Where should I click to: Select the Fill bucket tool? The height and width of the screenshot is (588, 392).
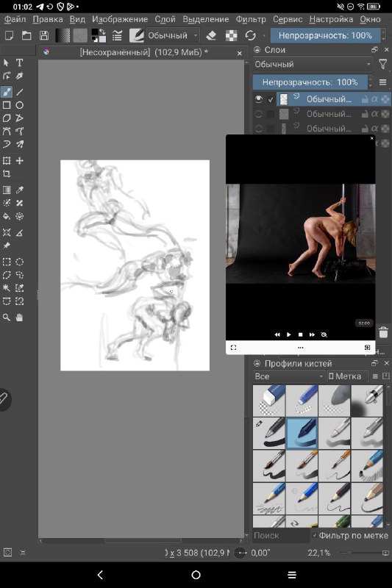click(7, 216)
